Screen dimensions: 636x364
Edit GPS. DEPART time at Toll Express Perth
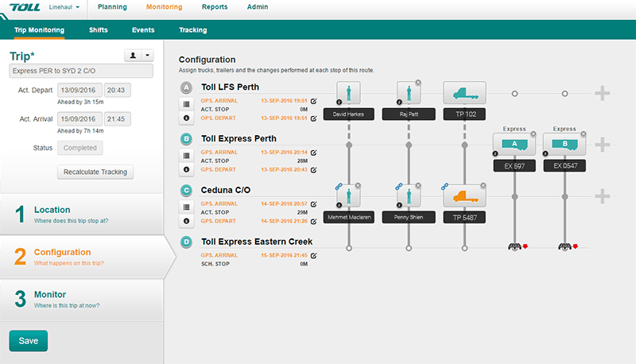(313, 170)
